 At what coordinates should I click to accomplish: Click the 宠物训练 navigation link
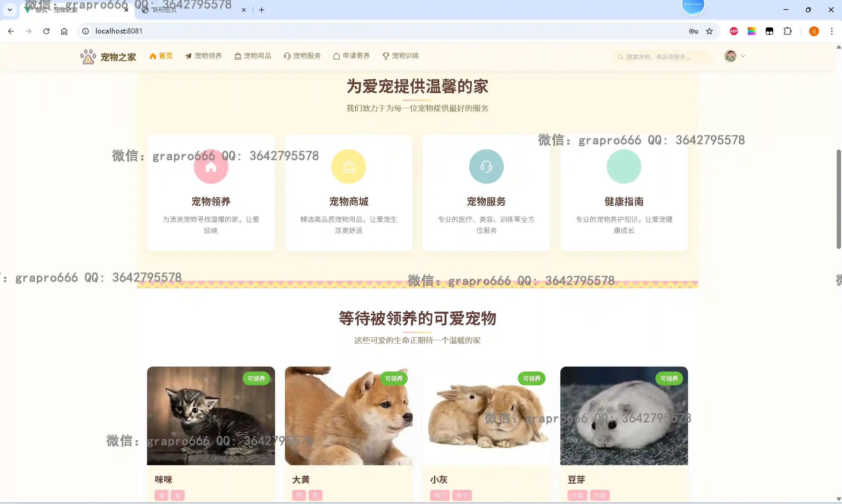[x=401, y=56]
